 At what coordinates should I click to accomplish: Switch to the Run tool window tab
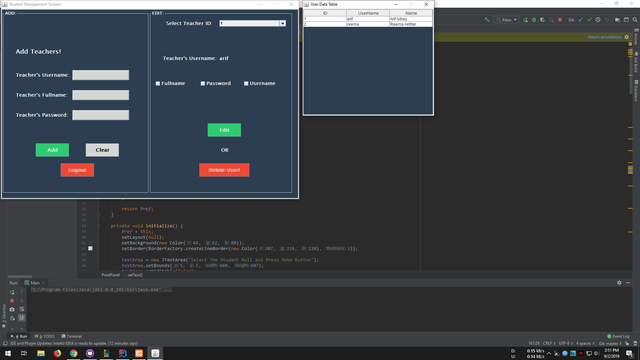(19, 336)
